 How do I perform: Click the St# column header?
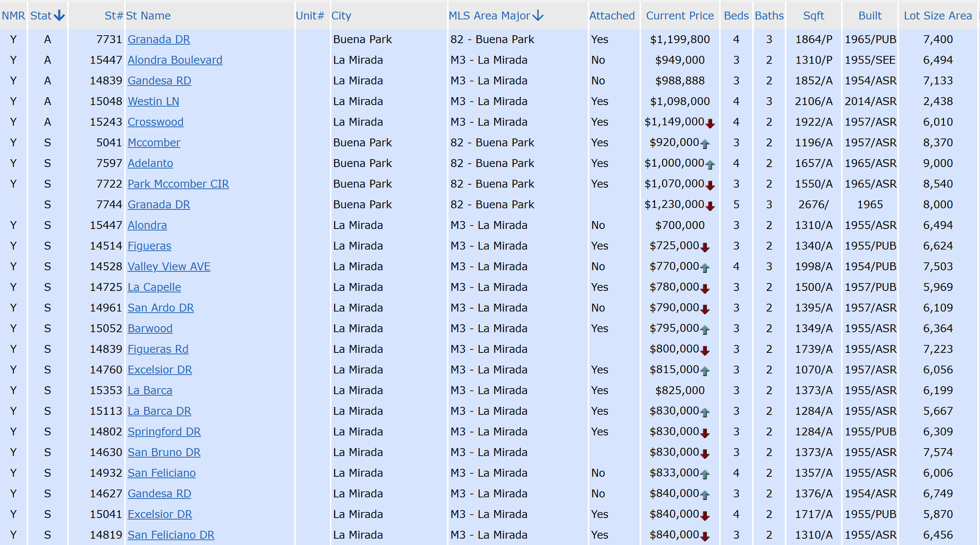tap(114, 16)
